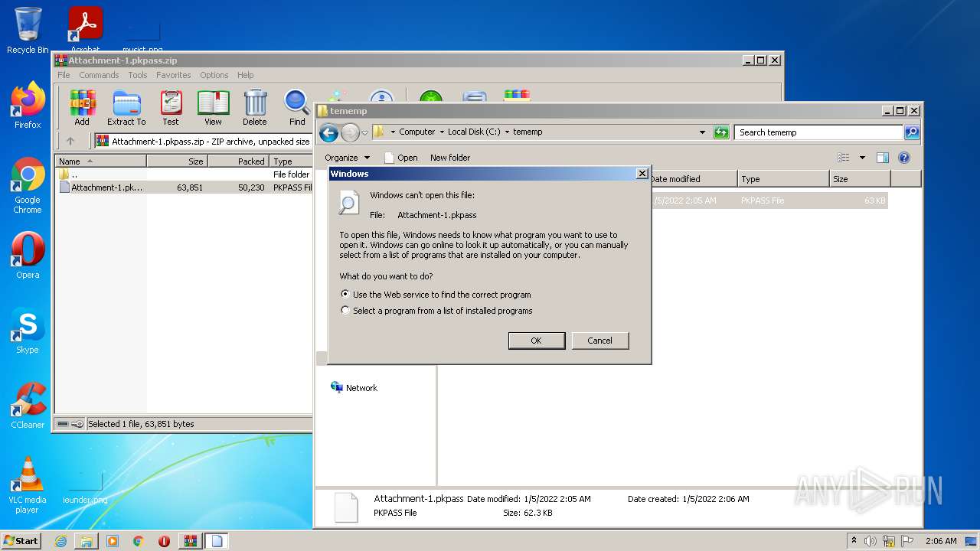Open the change view dropdown arrow
The height and width of the screenshot is (551, 980).
click(x=862, y=158)
